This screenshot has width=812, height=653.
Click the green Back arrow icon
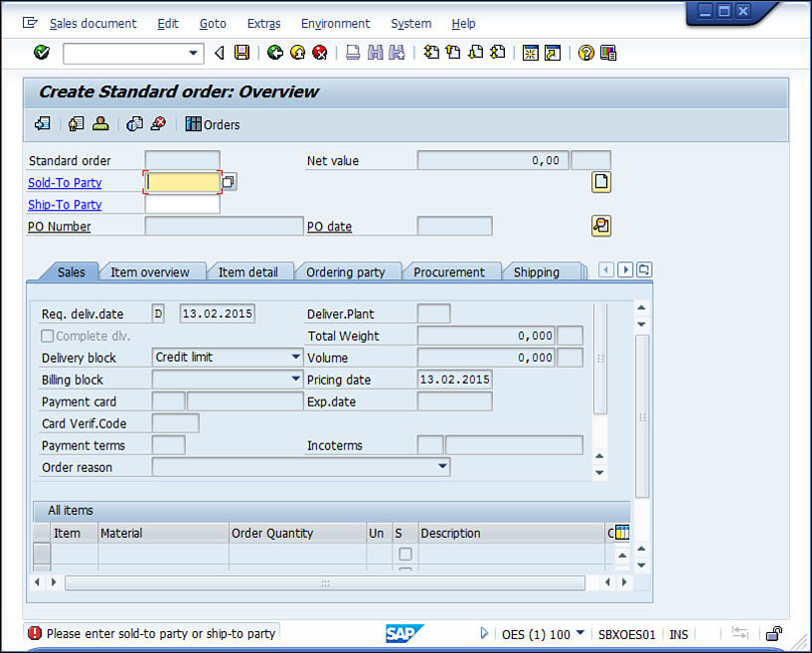point(275,53)
